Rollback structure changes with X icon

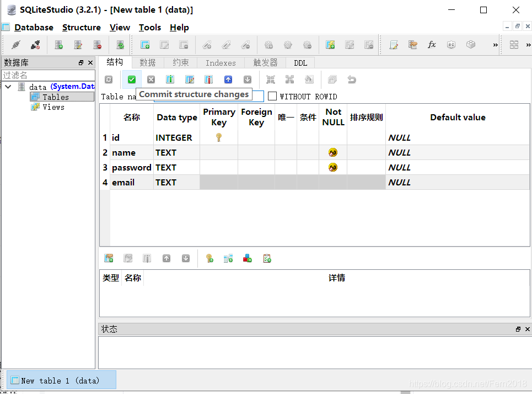point(151,79)
